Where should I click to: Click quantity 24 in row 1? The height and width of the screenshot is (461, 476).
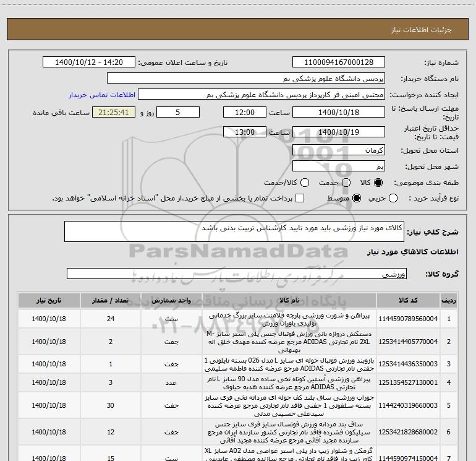[x=111, y=319]
